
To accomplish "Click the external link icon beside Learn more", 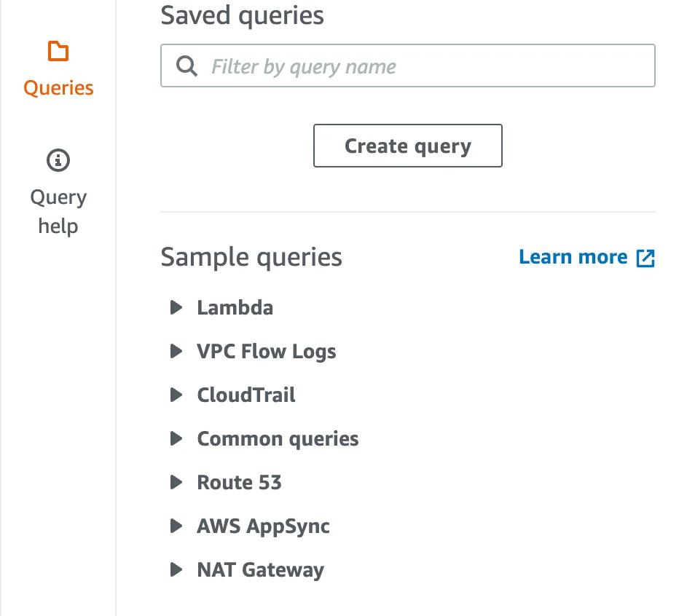I will coord(645,258).
